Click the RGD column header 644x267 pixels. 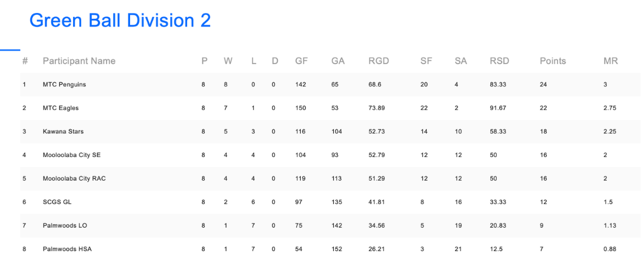point(379,61)
